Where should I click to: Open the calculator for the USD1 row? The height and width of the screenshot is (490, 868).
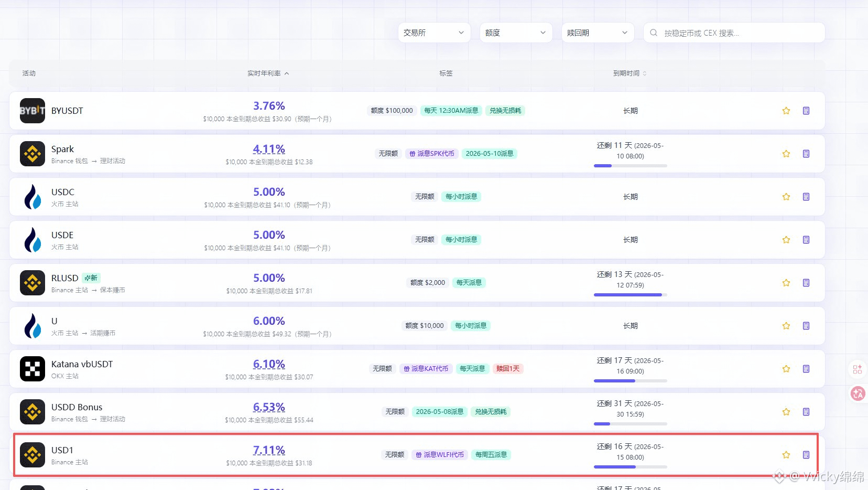pos(806,455)
